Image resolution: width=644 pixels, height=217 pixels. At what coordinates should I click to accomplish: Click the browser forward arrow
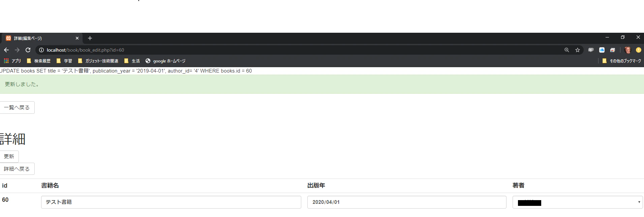tap(17, 50)
